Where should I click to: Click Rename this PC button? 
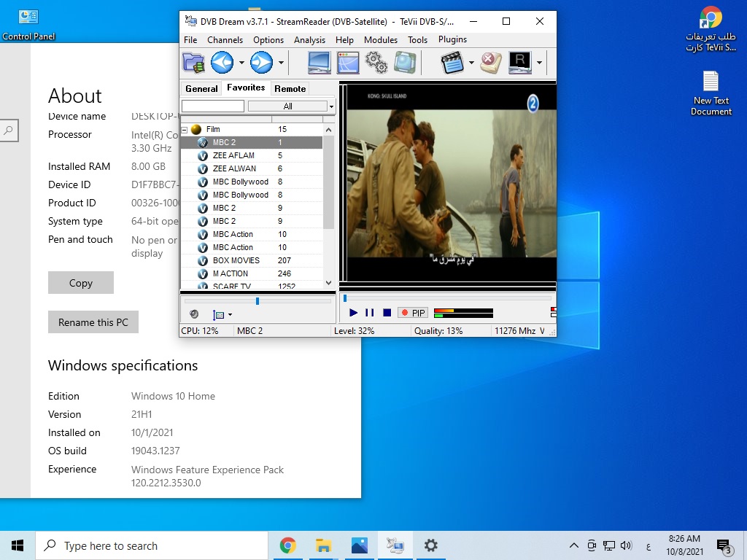(x=93, y=322)
